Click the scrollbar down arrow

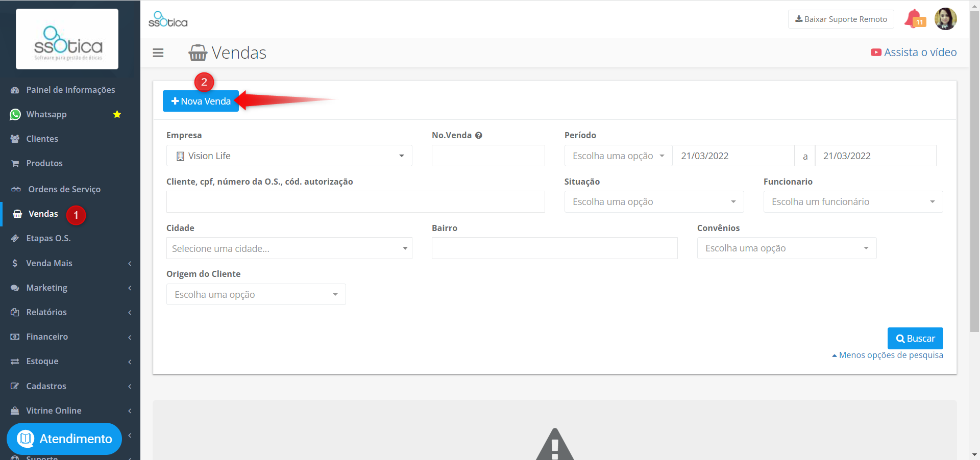pos(974,454)
